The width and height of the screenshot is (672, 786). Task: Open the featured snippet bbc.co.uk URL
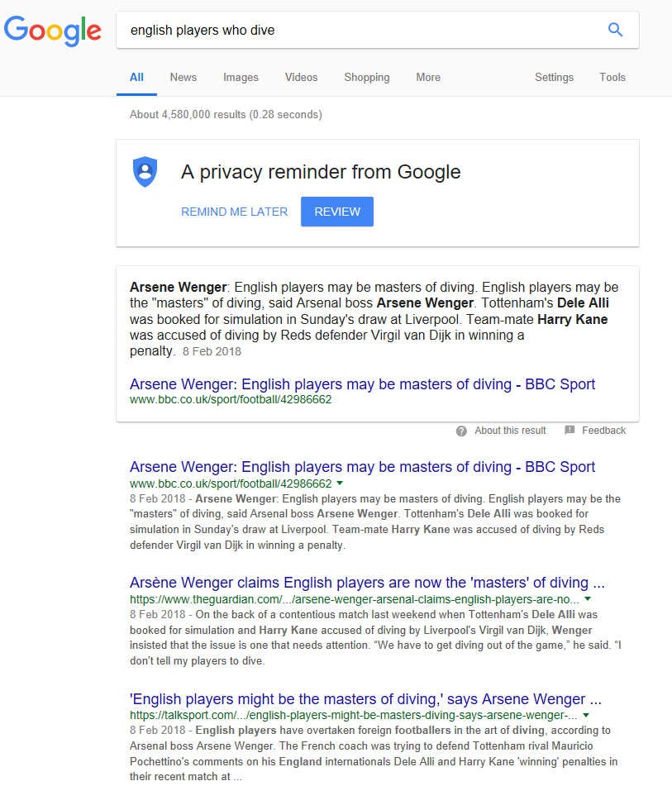tap(231, 399)
